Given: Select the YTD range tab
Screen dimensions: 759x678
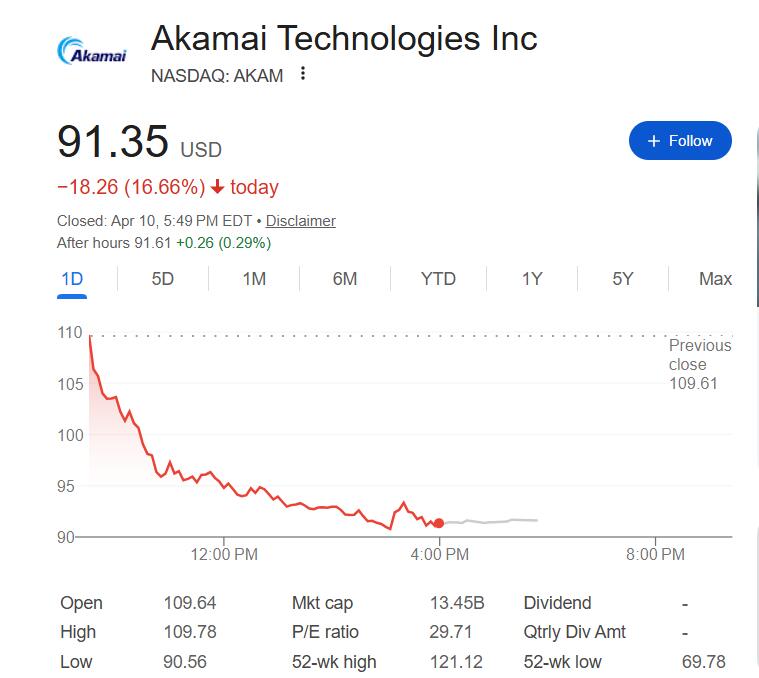Looking at the screenshot, I should (438, 279).
